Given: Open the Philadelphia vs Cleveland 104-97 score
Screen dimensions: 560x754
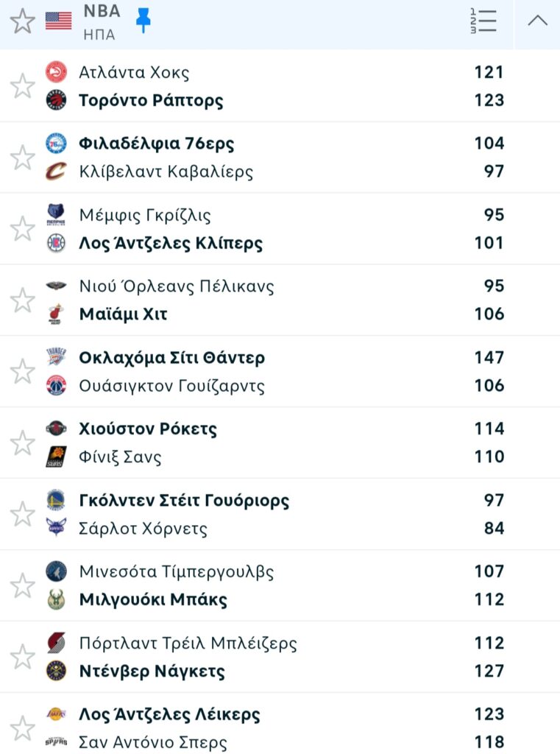Looking at the screenshot, I should [489, 157].
